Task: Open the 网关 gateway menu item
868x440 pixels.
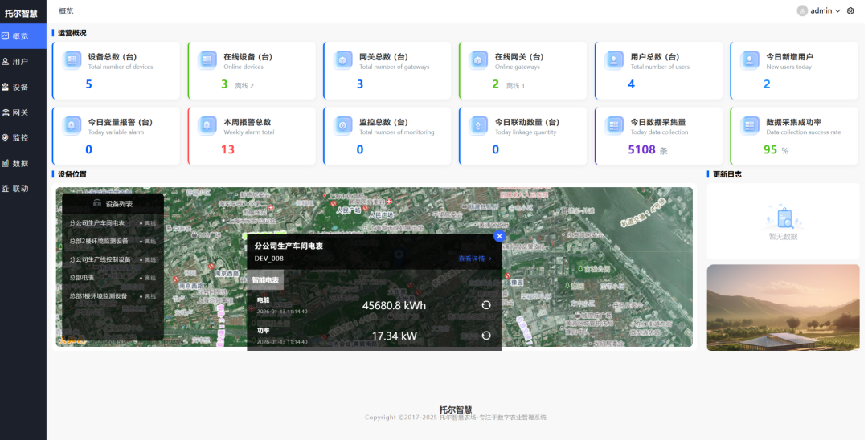Action: click(23, 112)
